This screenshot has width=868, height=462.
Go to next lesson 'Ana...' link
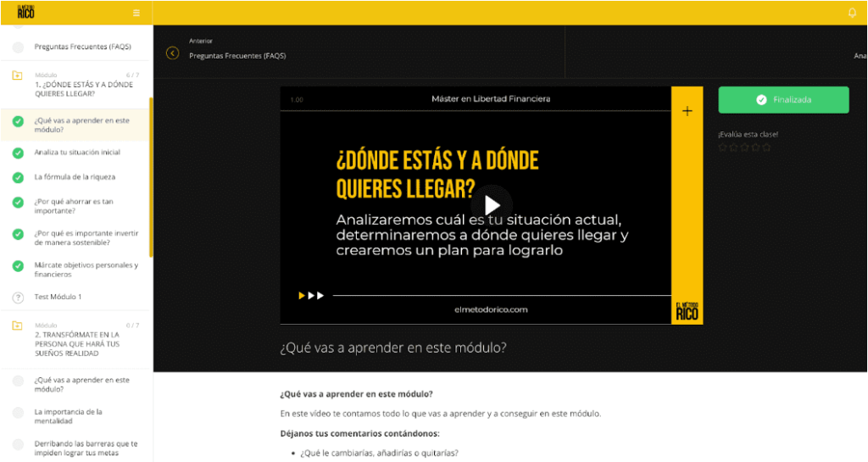(860, 55)
